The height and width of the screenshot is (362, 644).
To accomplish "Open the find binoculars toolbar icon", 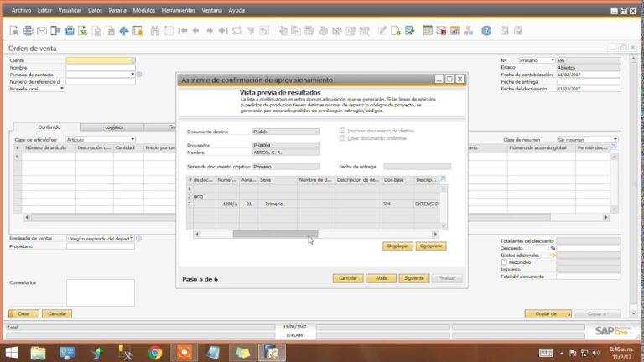I will 155,31.
